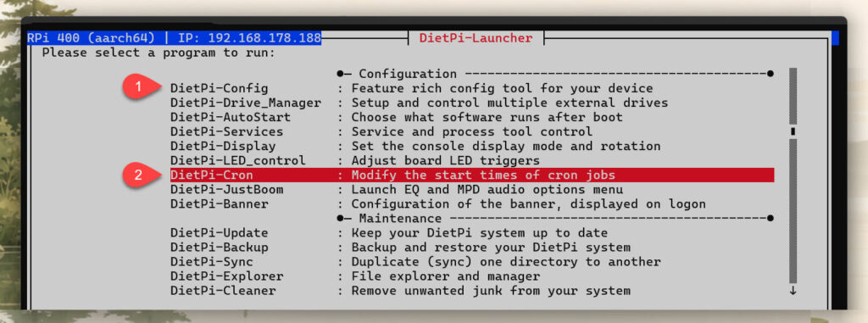Click 'Adjust board LED triggers' description

point(446,161)
